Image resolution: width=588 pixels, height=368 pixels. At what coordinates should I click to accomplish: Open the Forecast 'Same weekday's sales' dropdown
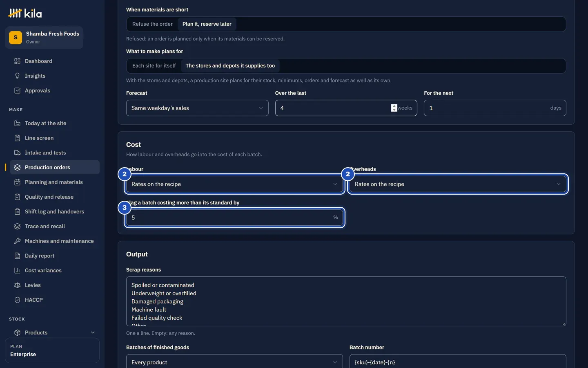click(x=197, y=108)
